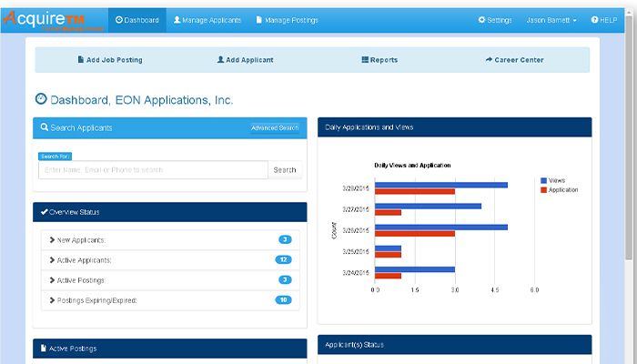
Task: Click the Advanced Search button
Action: 275,128
